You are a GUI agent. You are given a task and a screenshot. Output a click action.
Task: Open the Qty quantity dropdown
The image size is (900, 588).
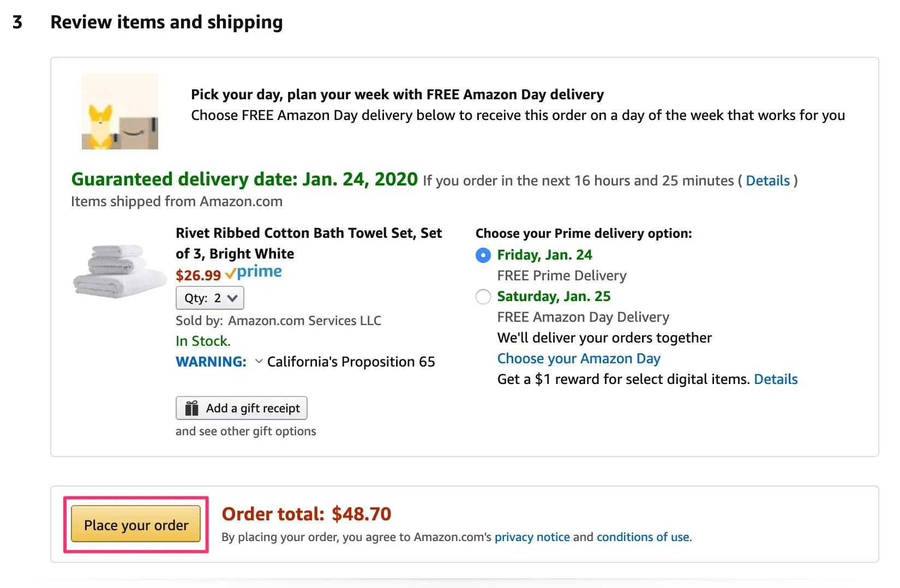pos(210,298)
